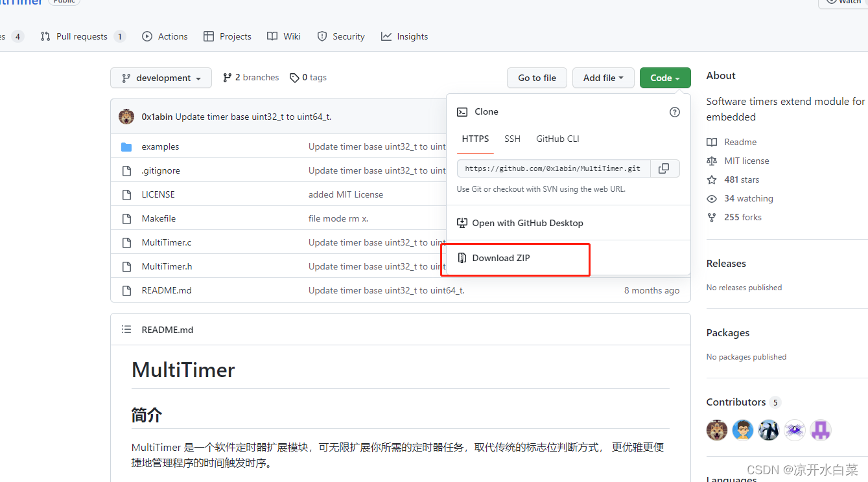Open the .gitignore file

tap(161, 170)
